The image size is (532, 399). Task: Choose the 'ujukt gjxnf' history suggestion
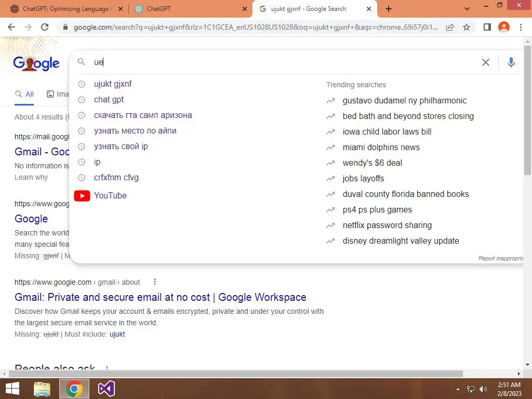click(113, 84)
